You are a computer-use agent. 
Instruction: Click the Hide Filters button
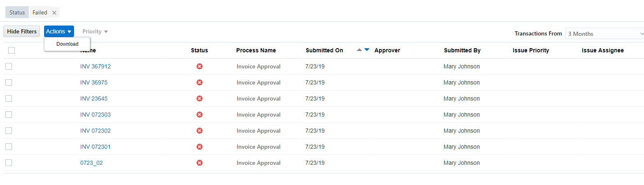click(x=22, y=31)
